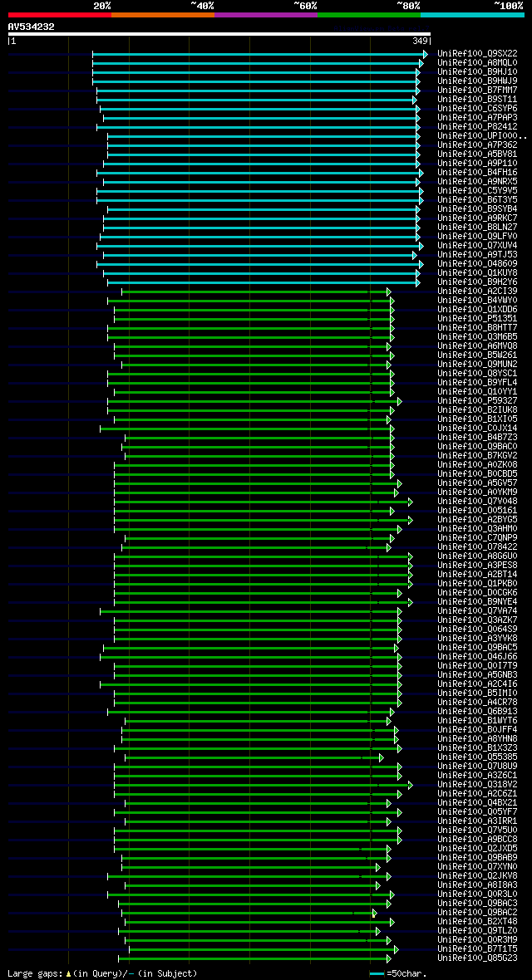Select the UniRef100_B9NYE4 label

(477, 601)
